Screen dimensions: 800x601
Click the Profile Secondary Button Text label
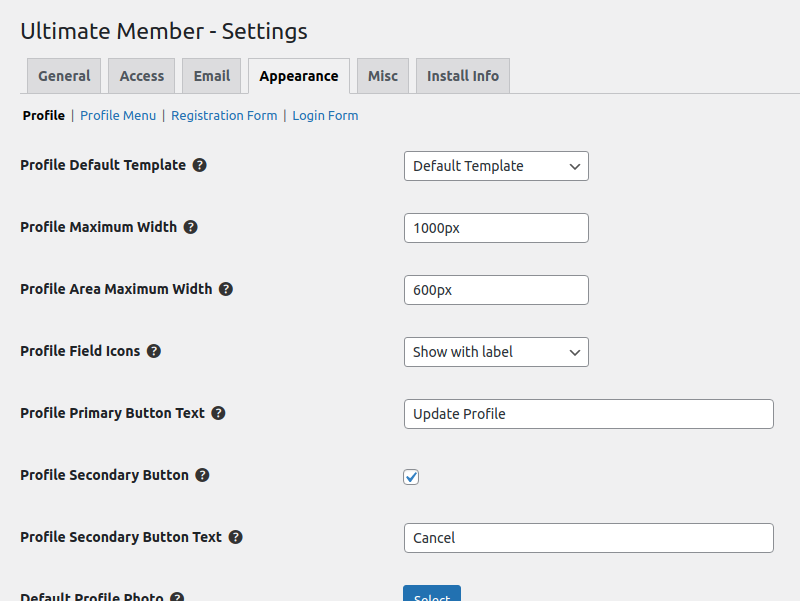[x=121, y=537]
